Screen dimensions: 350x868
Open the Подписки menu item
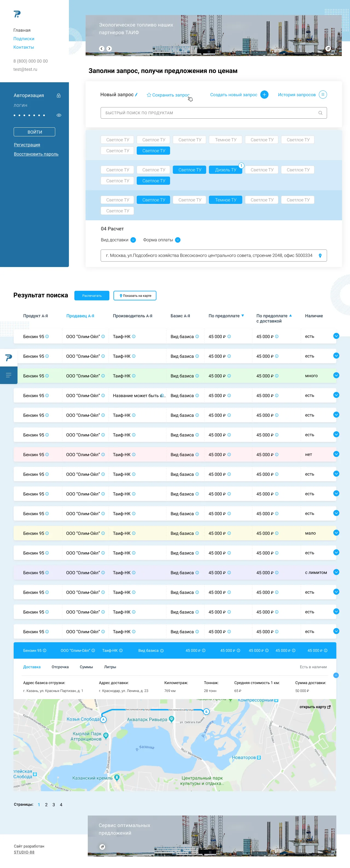pyautogui.click(x=24, y=39)
